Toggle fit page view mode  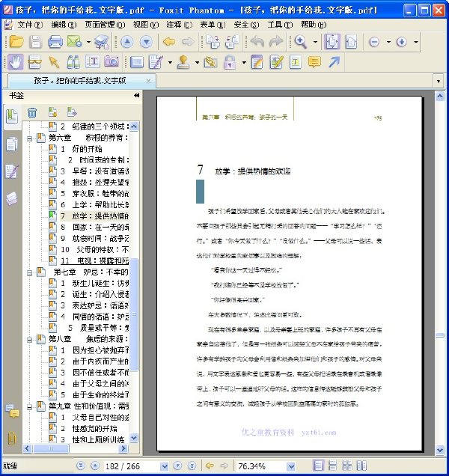point(332,42)
